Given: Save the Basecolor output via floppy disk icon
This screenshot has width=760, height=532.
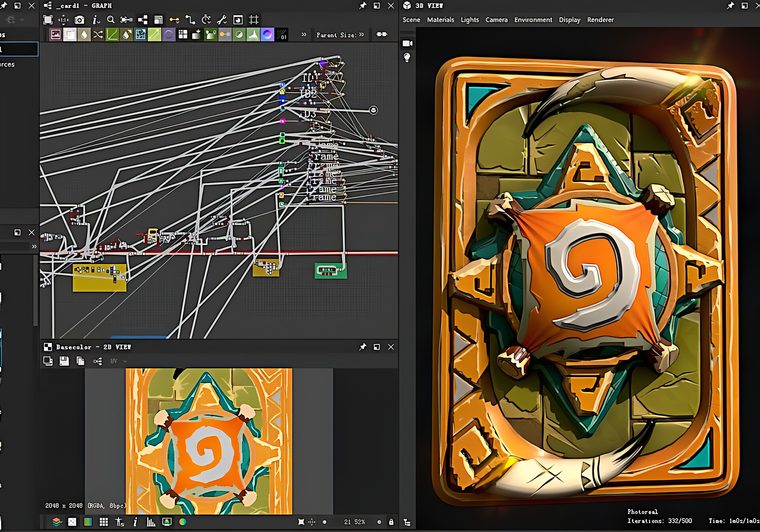Looking at the screenshot, I should click(64, 361).
